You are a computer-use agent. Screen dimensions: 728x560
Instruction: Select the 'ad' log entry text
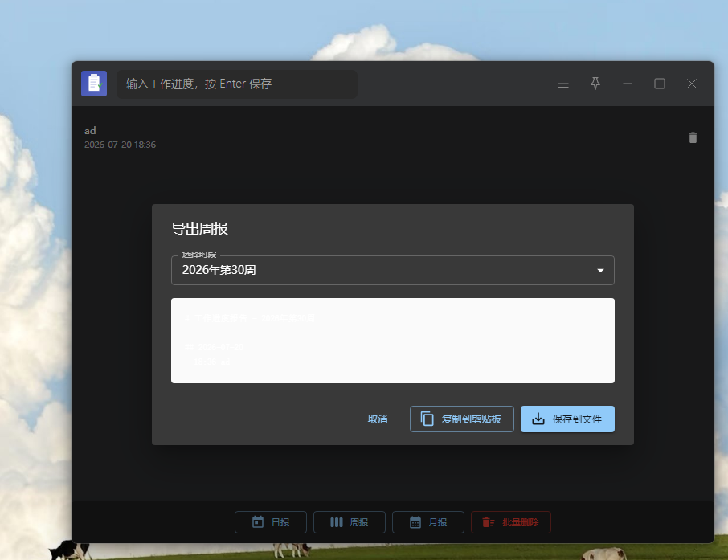90,130
